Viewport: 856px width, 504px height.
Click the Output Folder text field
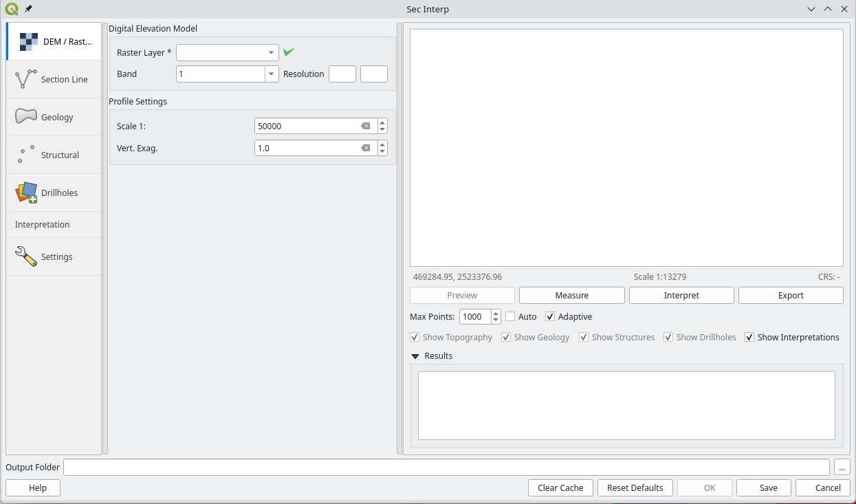[446, 467]
